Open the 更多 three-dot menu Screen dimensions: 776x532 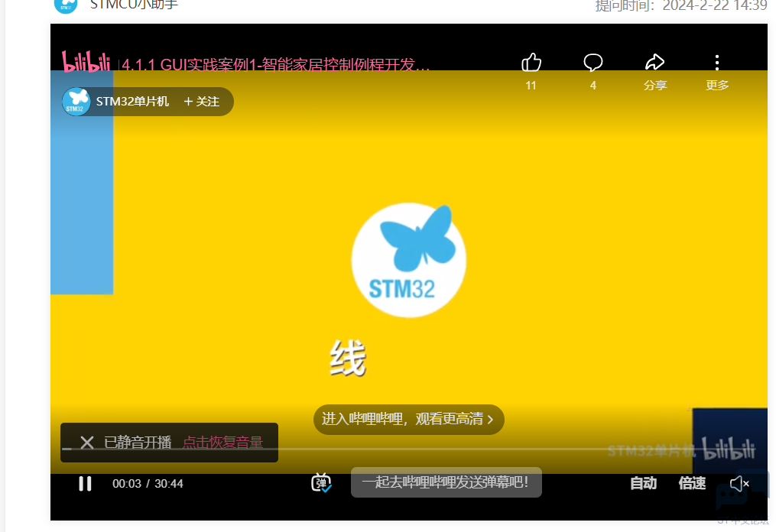point(717,63)
